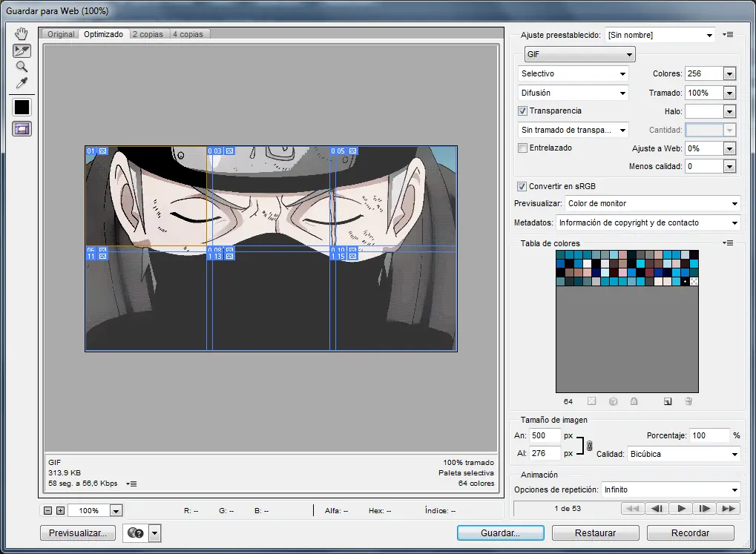Image resolution: width=756 pixels, height=554 pixels.
Task: Click slice 05 badge on image
Action: click(344, 151)
